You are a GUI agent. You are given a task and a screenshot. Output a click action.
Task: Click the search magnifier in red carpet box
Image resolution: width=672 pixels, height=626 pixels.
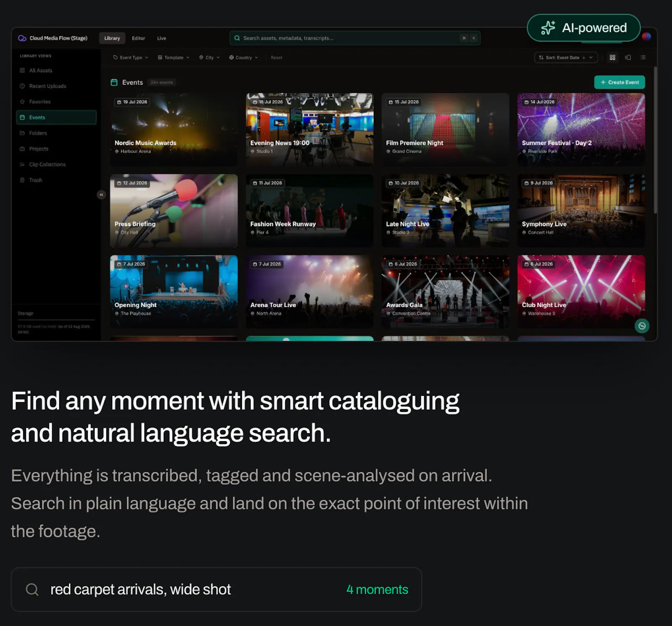32,589
